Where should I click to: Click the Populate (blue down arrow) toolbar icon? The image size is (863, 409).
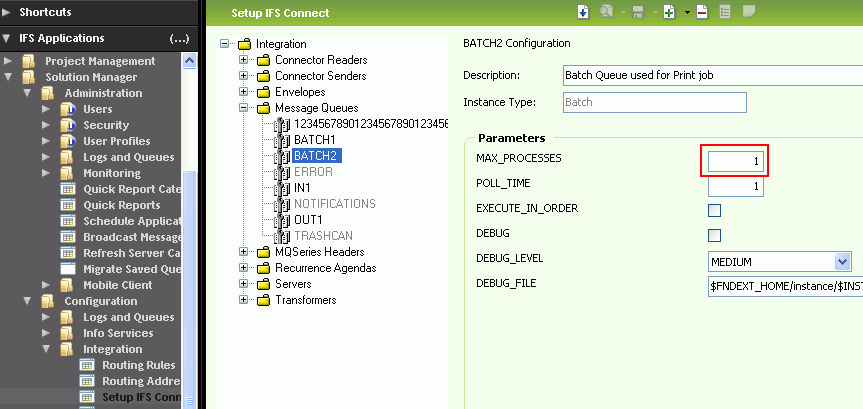pyautogui.click(x=584, y=12)
